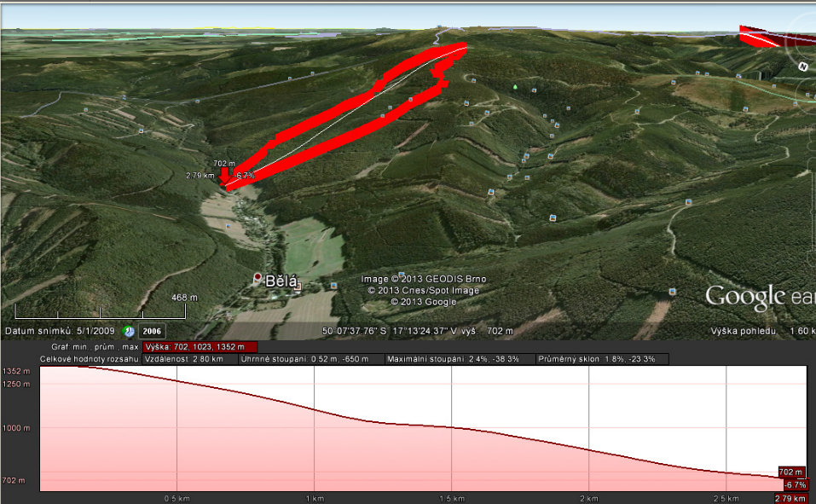This screenshot has width=816, height=504.
Task: Click the -6.7% slope label on the profile
Action: (795, 484)
